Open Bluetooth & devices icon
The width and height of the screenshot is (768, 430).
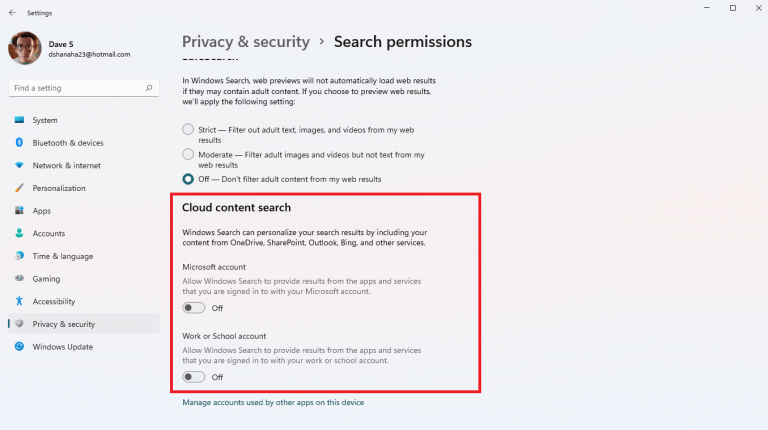[19, 143]
